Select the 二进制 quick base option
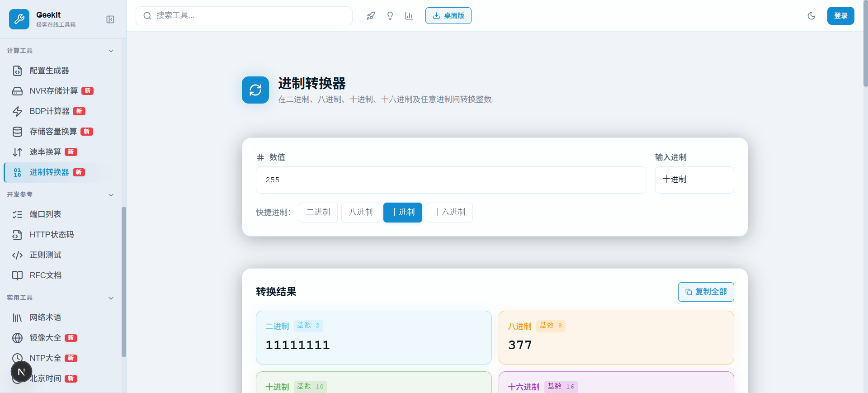This screenshot has height=393, width=868. pyautogui.click(x=318, y=213)
